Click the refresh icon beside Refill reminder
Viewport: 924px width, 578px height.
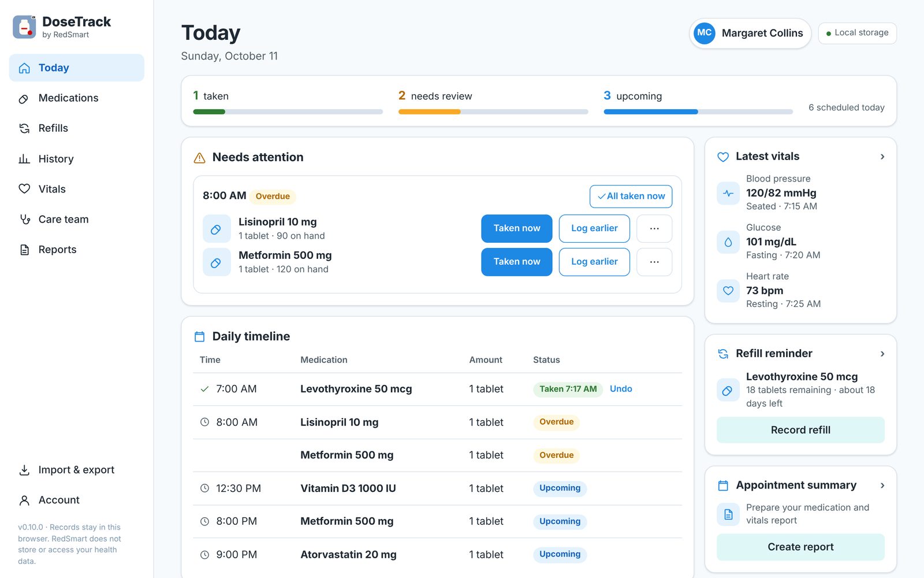coord(723,354)
